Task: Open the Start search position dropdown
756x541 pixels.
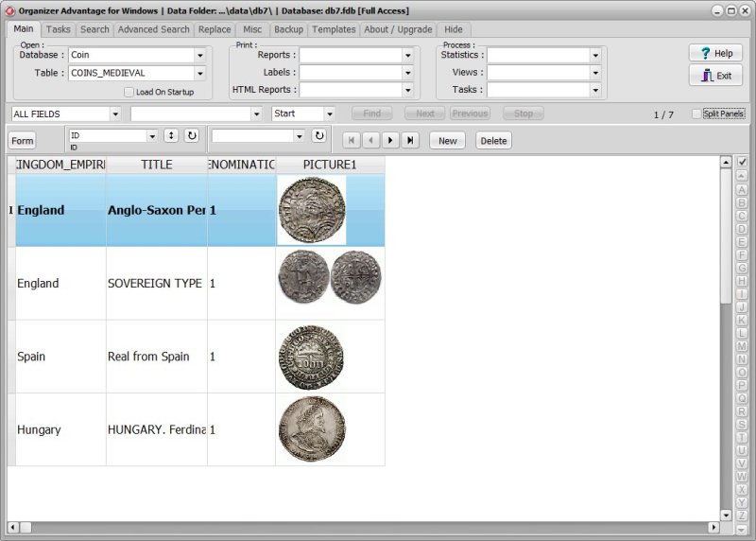Action: click(x=330, y=113)
